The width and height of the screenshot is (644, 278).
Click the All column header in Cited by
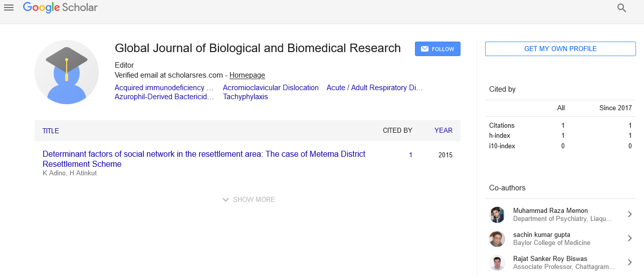pyautogui.click(x=561, y=108)
